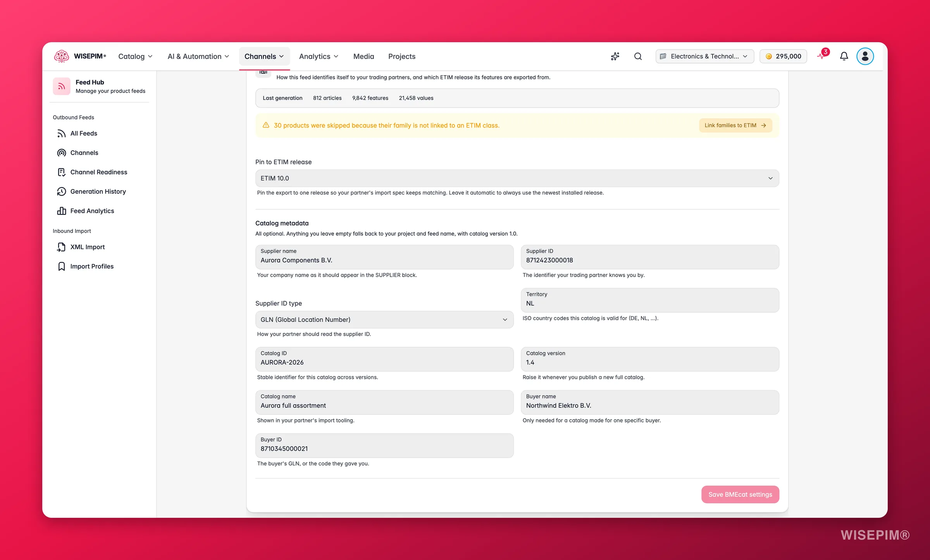Open Channel Readiness page

pos(99,172)
